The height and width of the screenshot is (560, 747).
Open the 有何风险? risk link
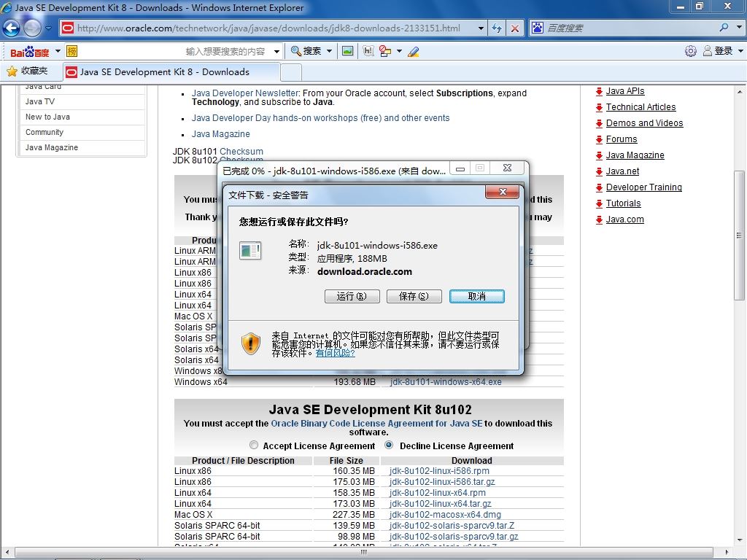click(336, 353)
